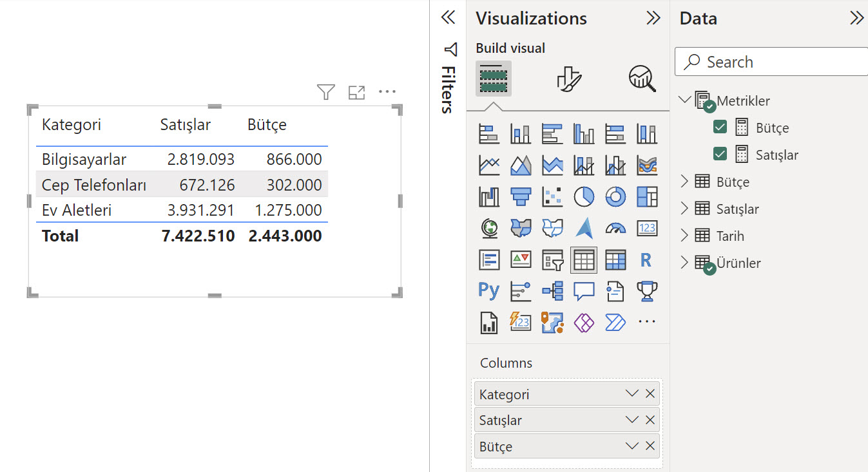868x472 pixels.
Task: Open Focus mode for the table visual
Action: (356, 93)
